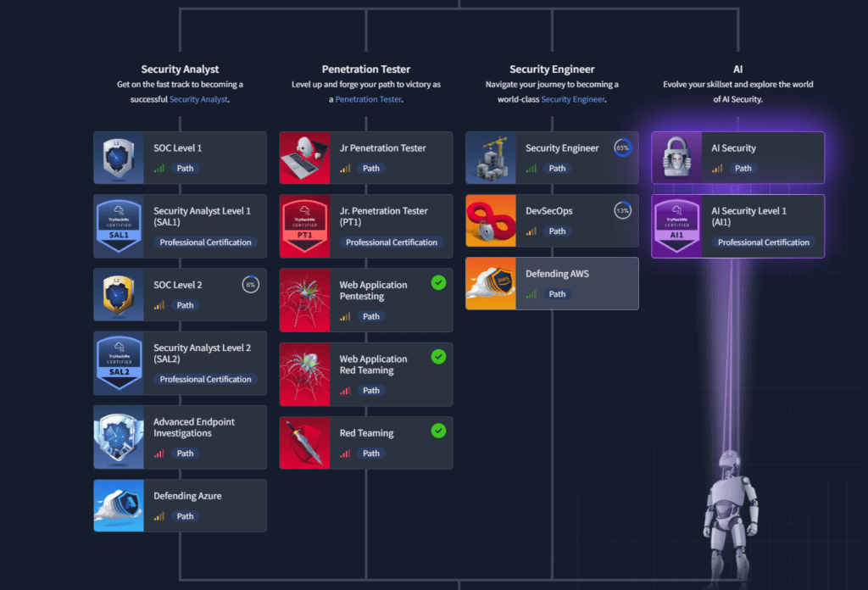Viewport: 868px width, 590px height.
Task: Click the Jr Penetration Tester laptop icon
Action: (304, 158)
